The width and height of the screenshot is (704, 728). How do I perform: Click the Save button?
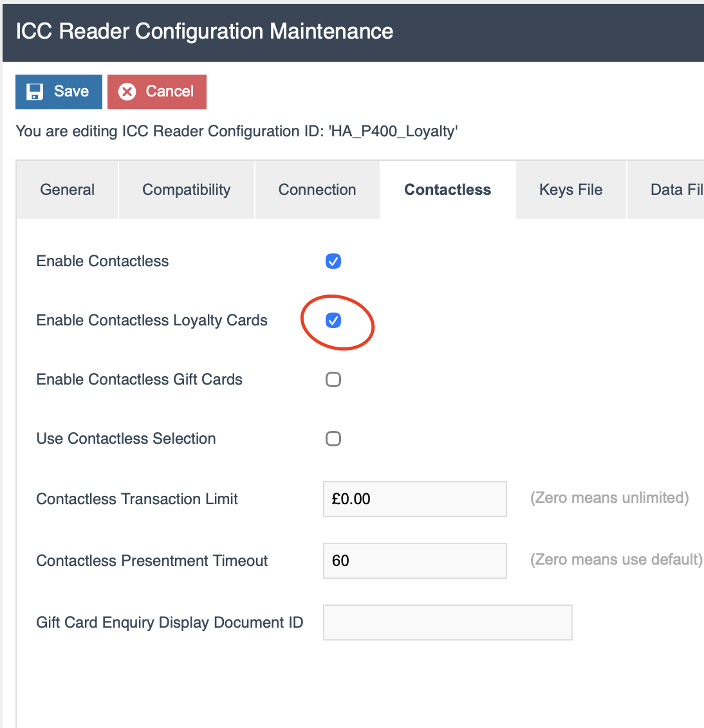[59, 91]
